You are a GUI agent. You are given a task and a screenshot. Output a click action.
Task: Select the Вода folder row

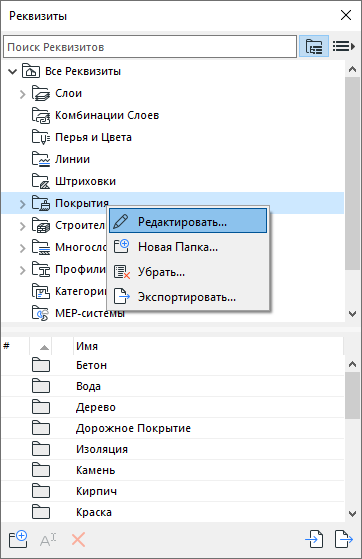173,386
